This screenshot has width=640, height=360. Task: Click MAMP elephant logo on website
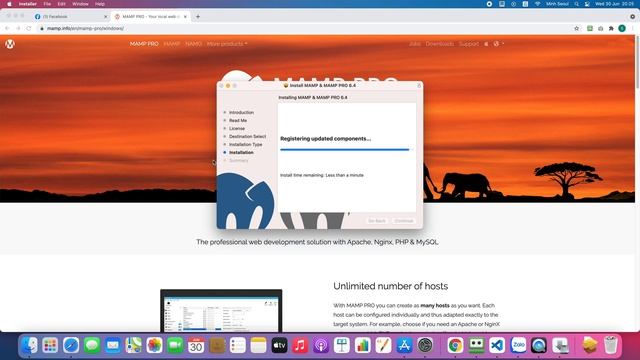click(x=10, y=44)
